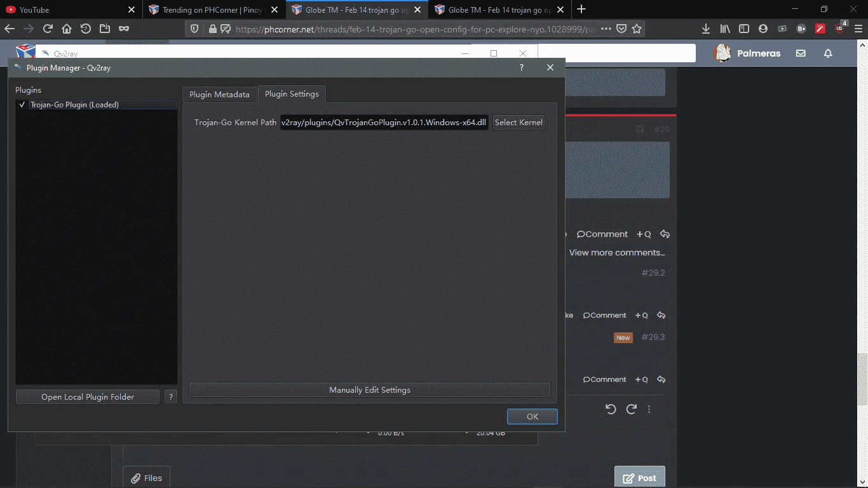The image size is (868, 488).
Task: Click the Files attachment button
Action: point(146,478)
